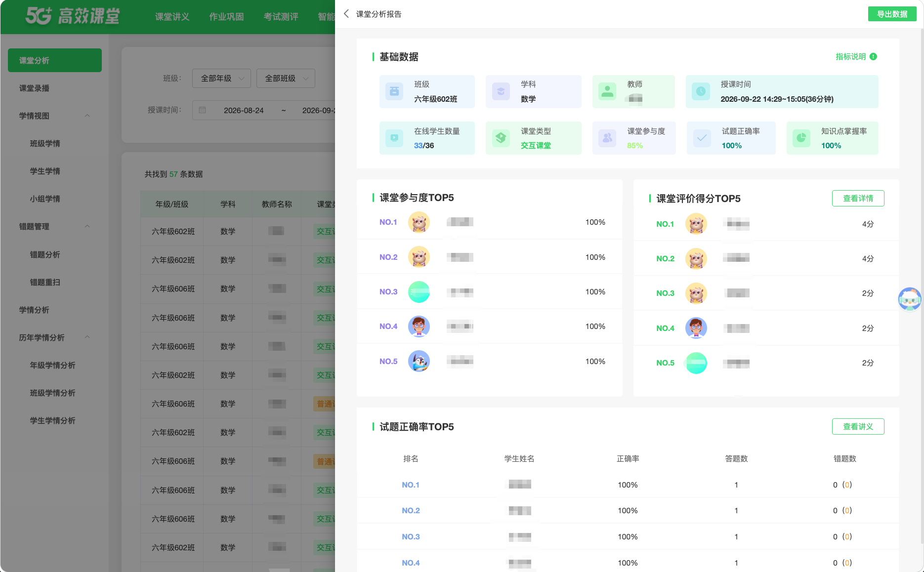
Task: Click the 导出数据 button
Action: coord(892,14)
